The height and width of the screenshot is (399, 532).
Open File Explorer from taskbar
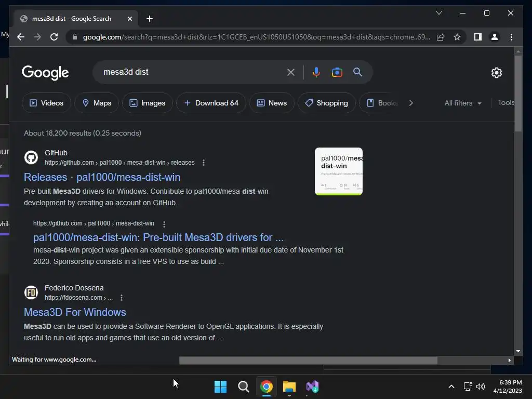coord(289,387)
